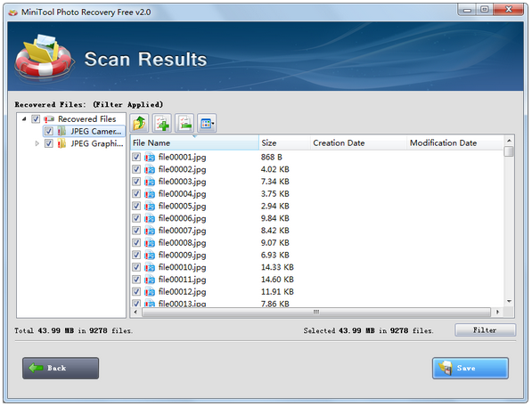Click the file00003.jpg image icon
Screen dimensions: 532x406
pyautogui.click(x=150, y=182)
